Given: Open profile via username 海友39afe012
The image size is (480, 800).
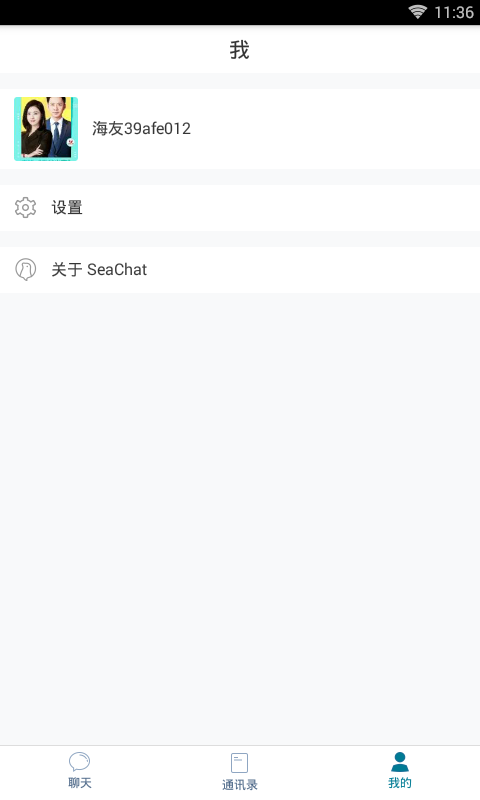Looking at the screenshot, I should pos(141,129).
